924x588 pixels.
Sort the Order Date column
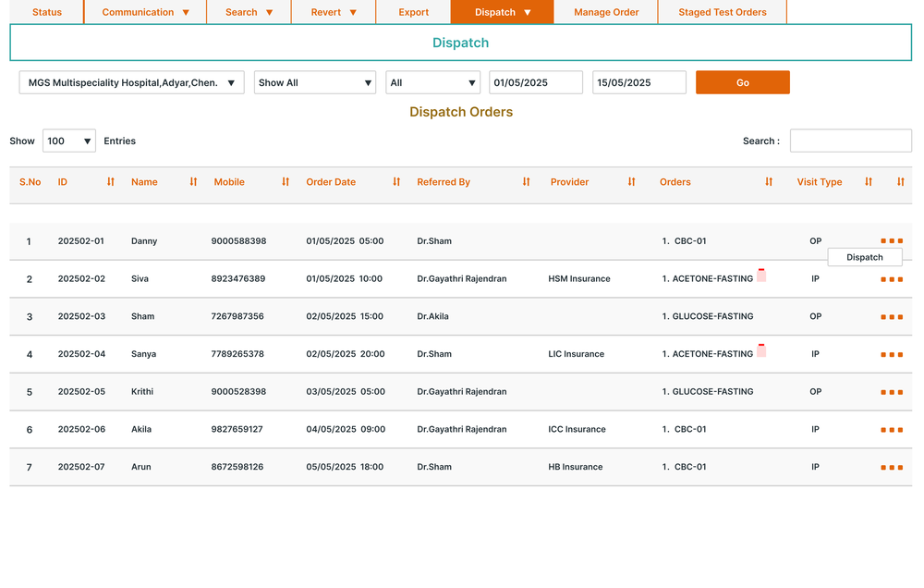[395, 182]
